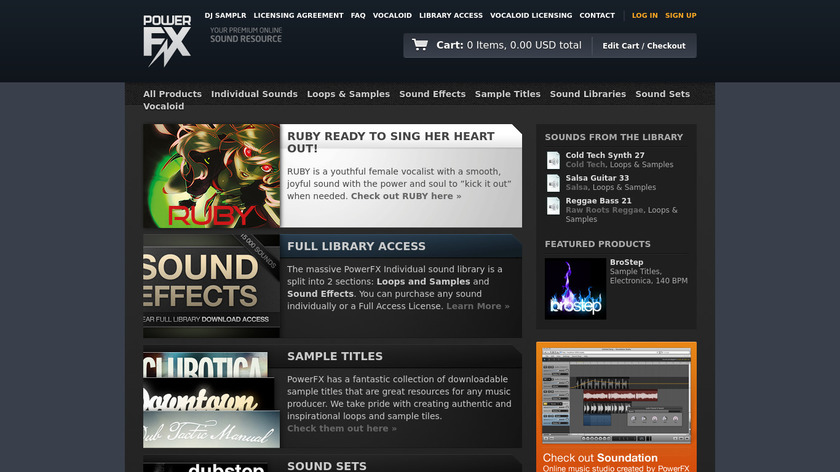The image size is (840, 472).
Task: Play the Cold Tech Synth 27 sound icon
Action: tap(553, 160)
